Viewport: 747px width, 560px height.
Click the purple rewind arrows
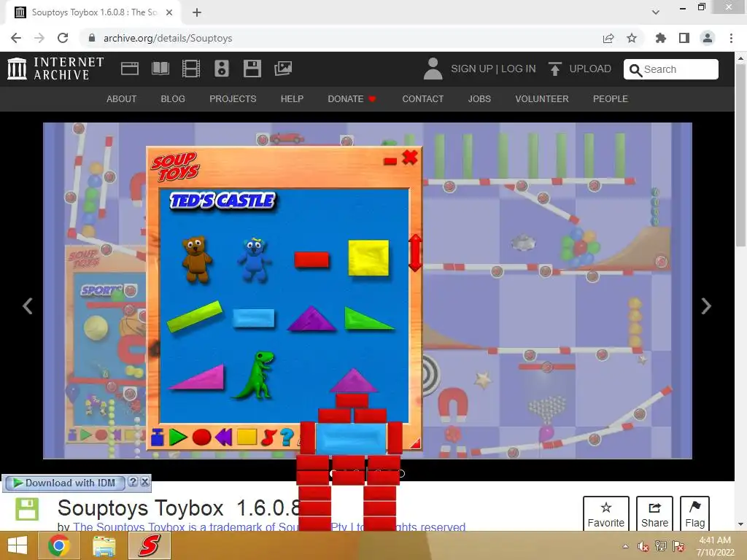[223, 437]
